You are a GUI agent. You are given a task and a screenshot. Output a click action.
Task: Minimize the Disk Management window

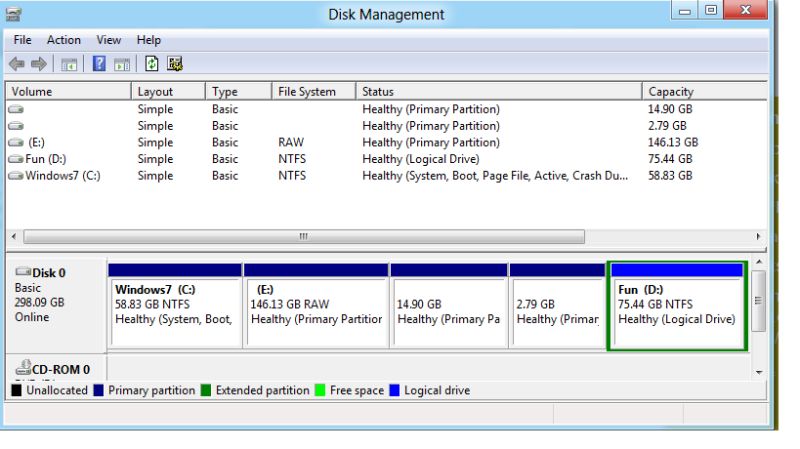pos(685,10)
